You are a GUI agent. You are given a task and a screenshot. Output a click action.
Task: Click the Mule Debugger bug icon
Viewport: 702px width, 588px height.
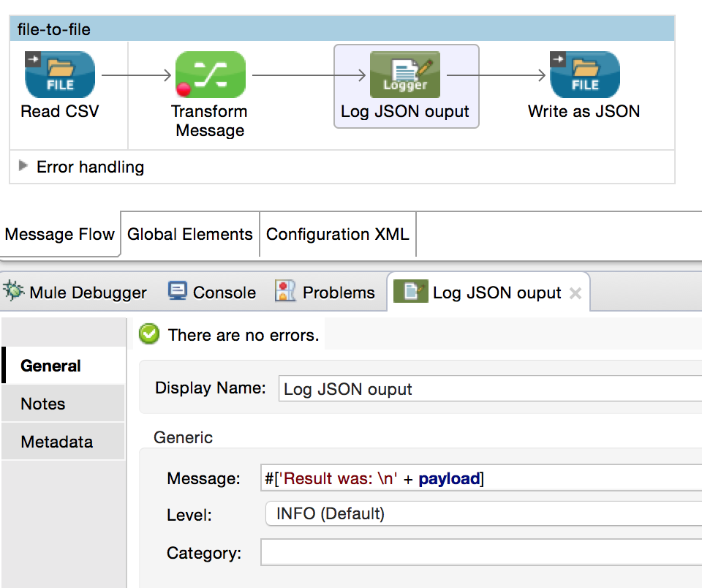[14, 292]
